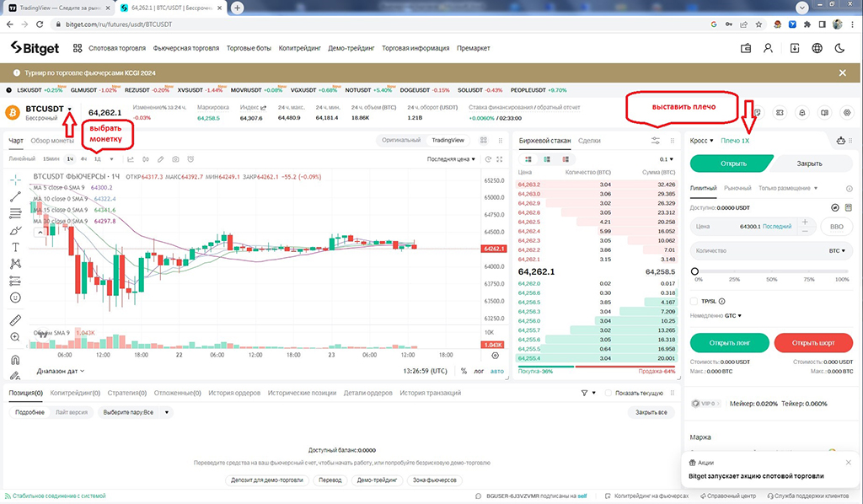The image size is (863, 504).
Task: Take chart snapshot with camera icon
Action: click(175, 159)
